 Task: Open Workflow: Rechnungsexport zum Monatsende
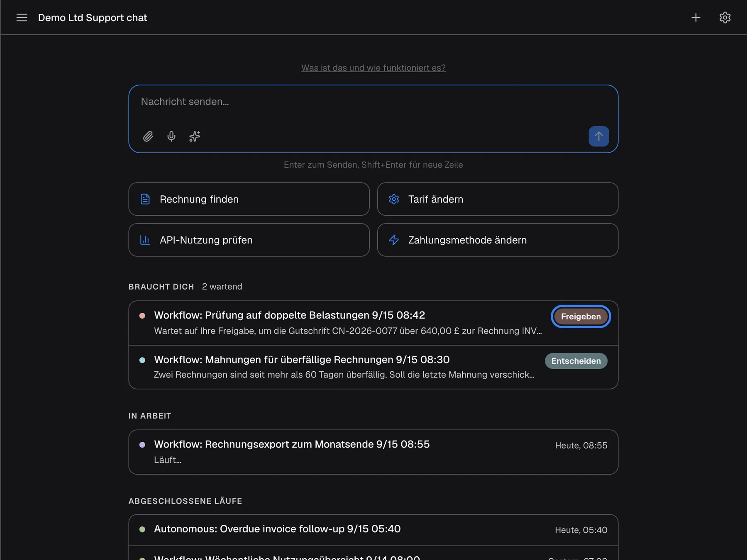[x=373, y=452]
